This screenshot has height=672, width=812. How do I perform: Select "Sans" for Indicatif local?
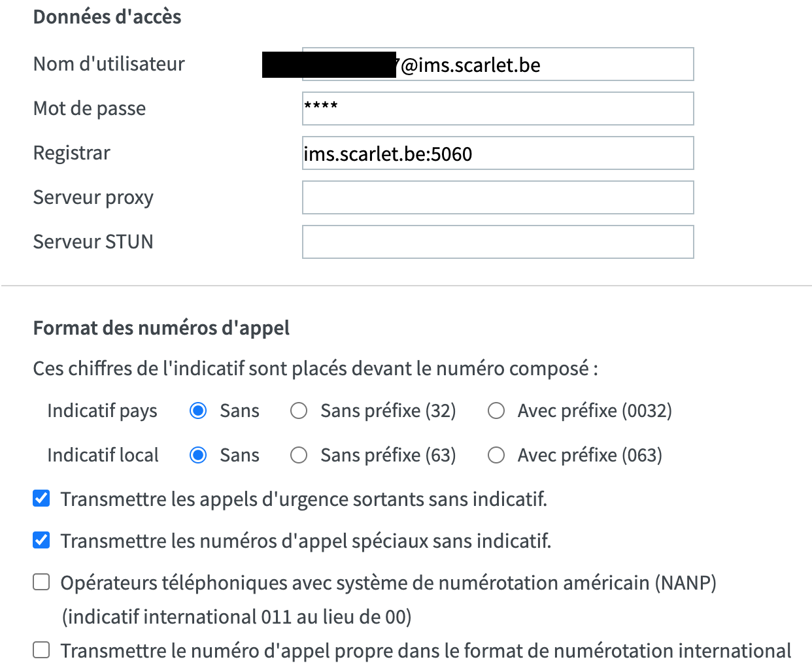pyautogui.click(x=198, y=455)
